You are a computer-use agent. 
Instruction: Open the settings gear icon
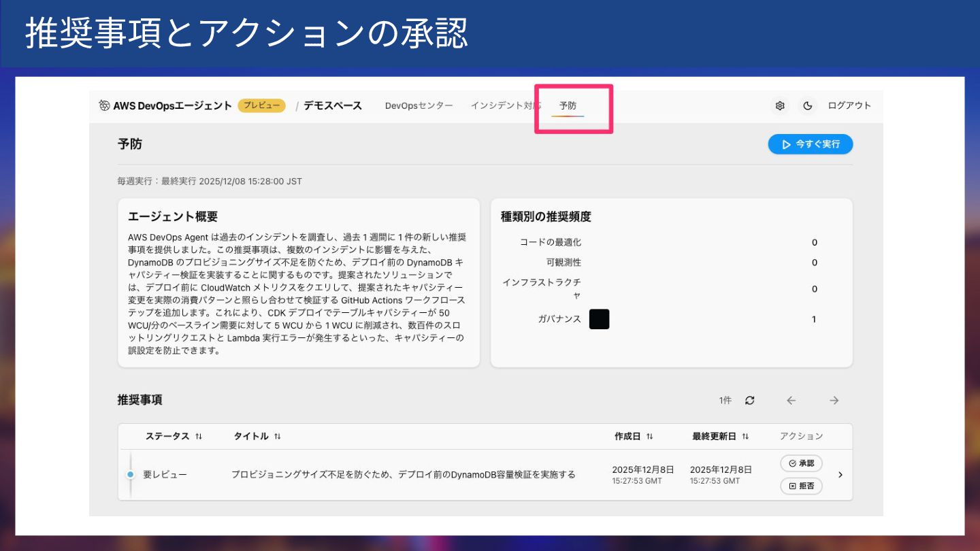pyautogui.click(x=780, y=105)
